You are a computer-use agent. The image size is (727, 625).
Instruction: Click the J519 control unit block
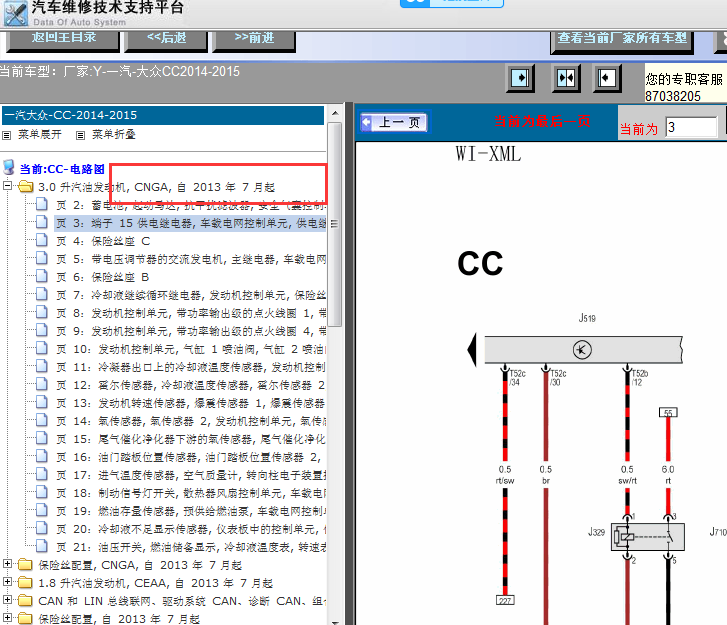click(x=583, y=350)
